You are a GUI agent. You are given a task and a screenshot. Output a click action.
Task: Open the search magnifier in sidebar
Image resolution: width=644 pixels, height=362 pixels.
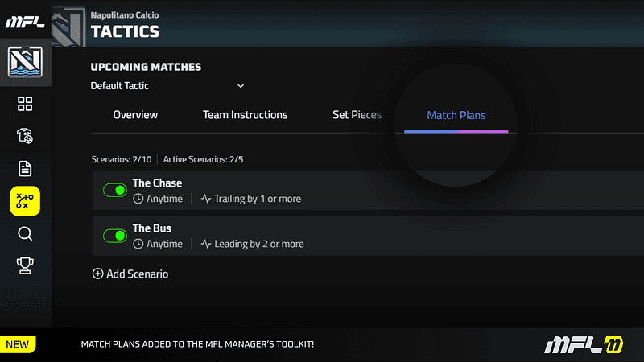(x=25, y=233)
